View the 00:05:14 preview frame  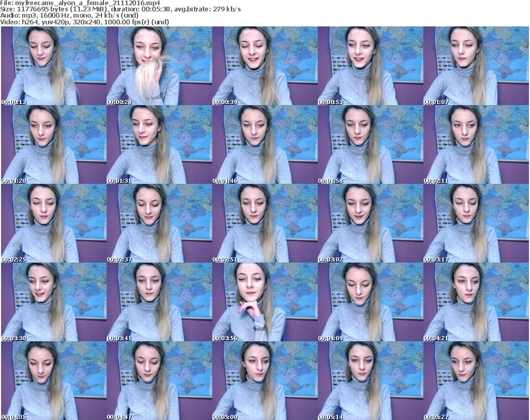click(x=371, y=381)
